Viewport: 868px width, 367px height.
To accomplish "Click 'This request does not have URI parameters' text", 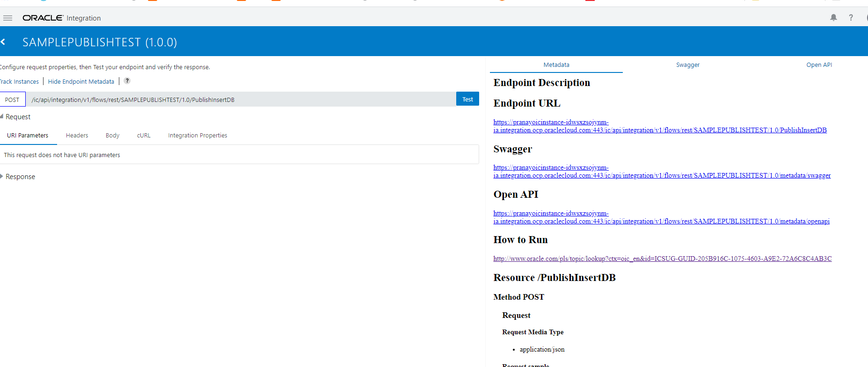I will (62, 155).
